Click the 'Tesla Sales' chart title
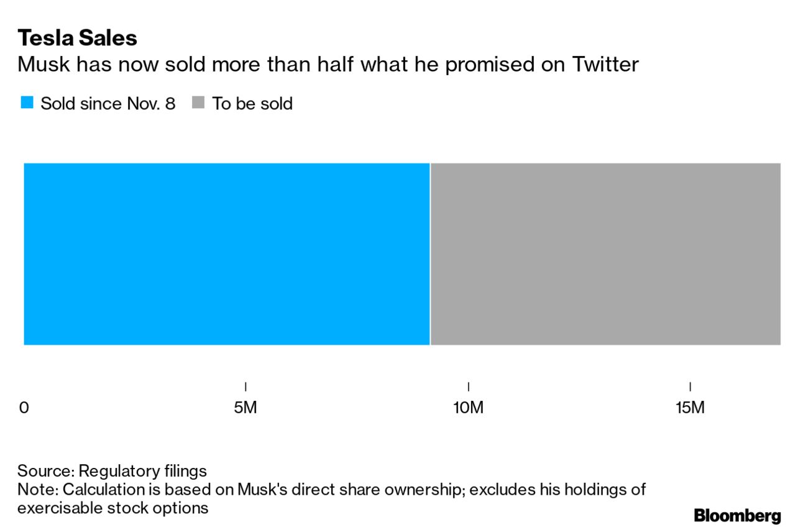 click(x=78, y=39)
